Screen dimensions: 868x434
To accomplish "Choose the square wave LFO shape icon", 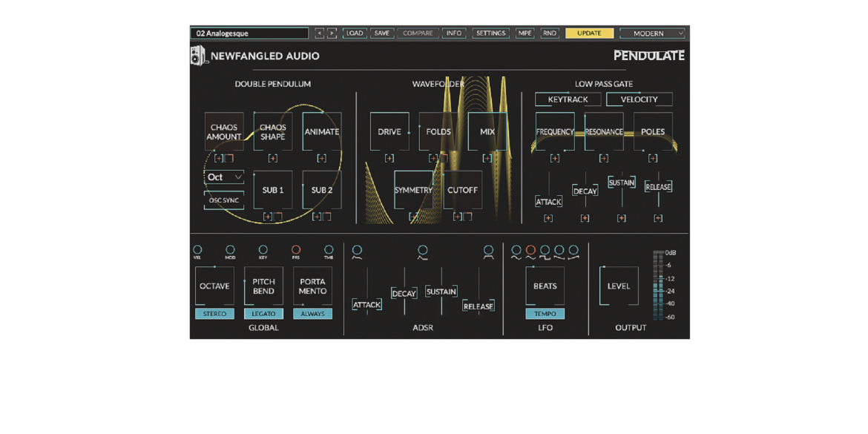I will [545, 251].
